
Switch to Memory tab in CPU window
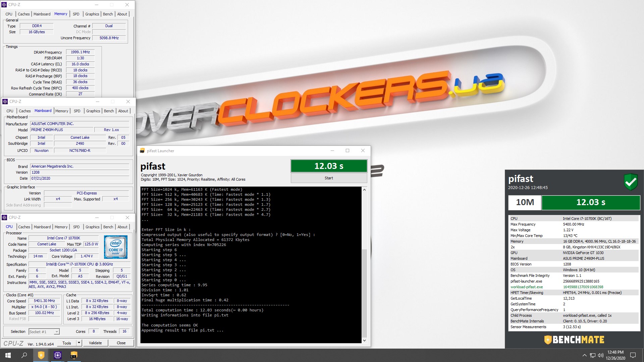(61, 227)
